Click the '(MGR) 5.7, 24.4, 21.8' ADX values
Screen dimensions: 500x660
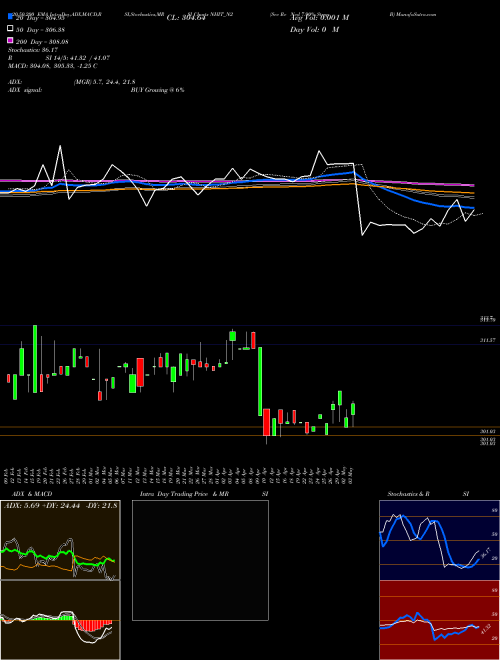(104, 82)
